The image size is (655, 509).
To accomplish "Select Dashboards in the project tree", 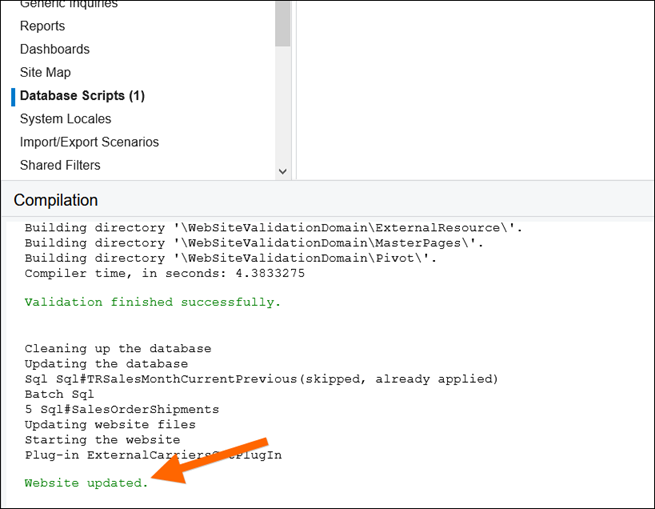I will [x=55, y=49].
